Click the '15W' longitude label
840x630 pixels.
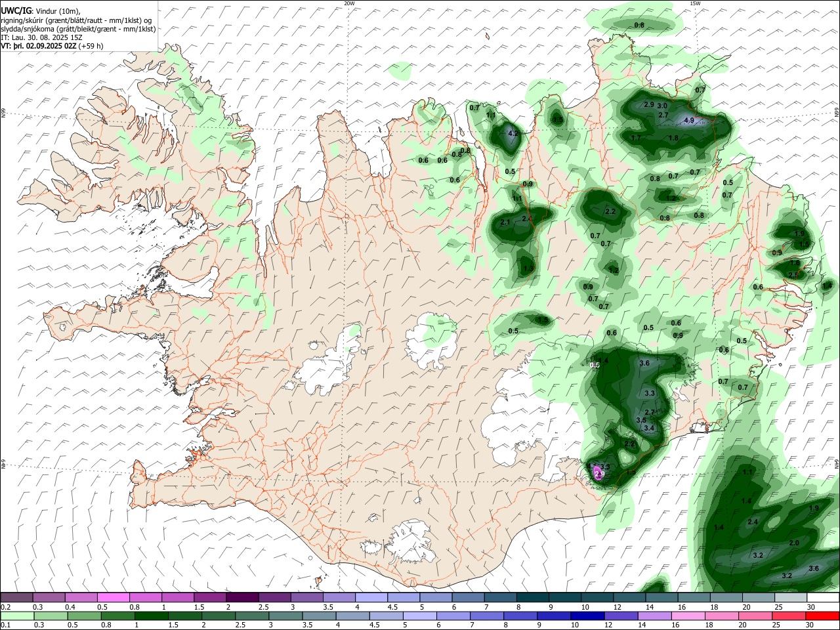(696, 3)
